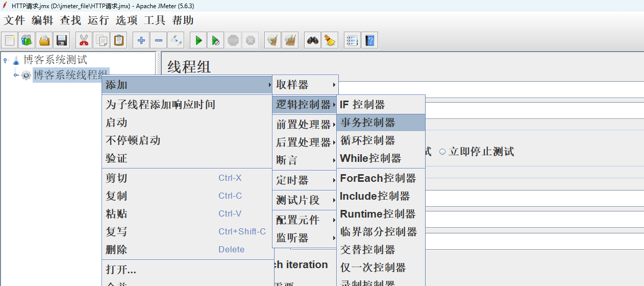Screen dimensions: 644x286
Task: Click the Reset search icon
Action: coord(330,40)
